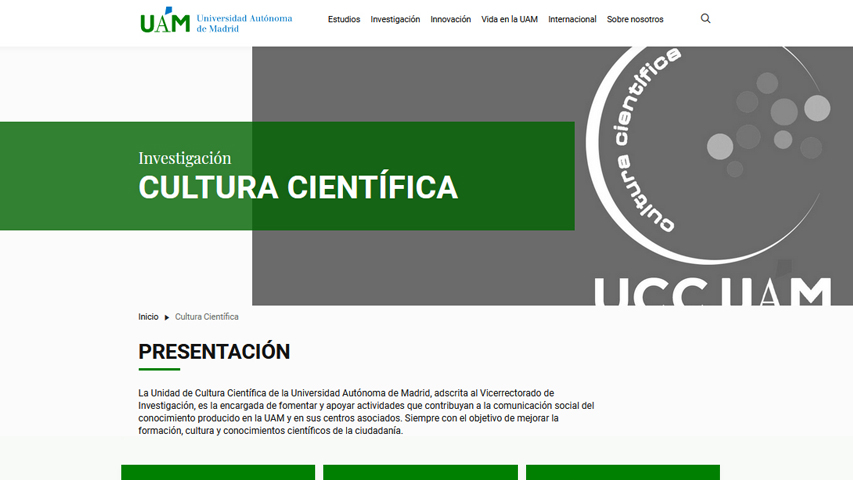This screenshot has width=853, height=480.
Task: Click the paragraph starting 'La Unidad de Cultura Científica'
Action: pos(366,411)
